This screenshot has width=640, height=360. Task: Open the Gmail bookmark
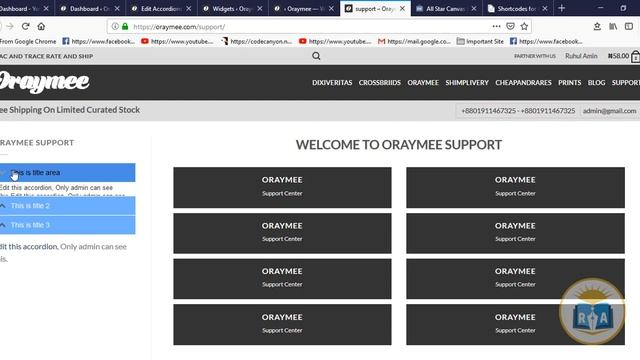pyautogui.click(x=414, y=41)
